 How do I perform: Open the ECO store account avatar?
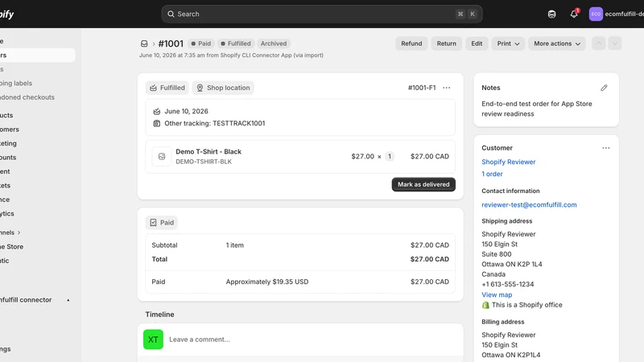(x=596, y=14)
